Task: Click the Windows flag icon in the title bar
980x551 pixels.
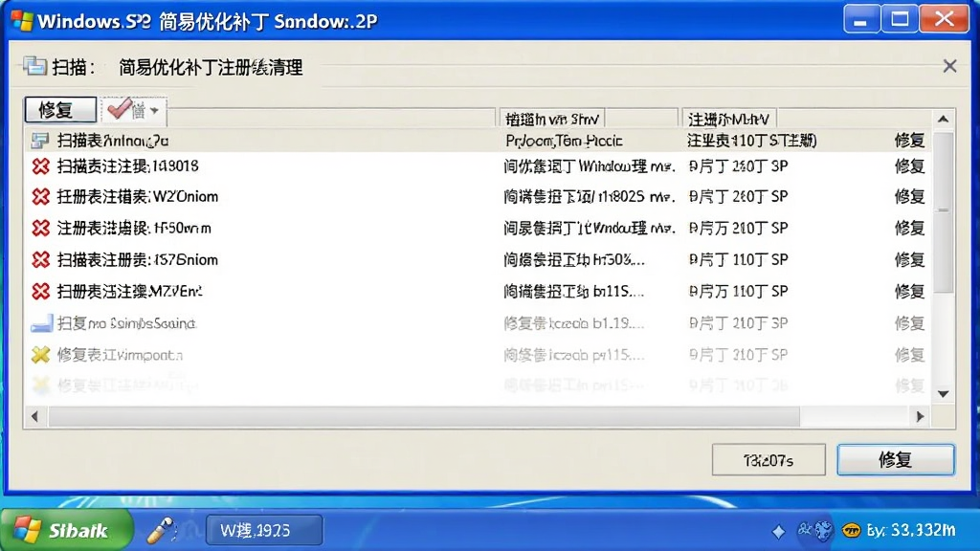Action: (x=22, y=21)
